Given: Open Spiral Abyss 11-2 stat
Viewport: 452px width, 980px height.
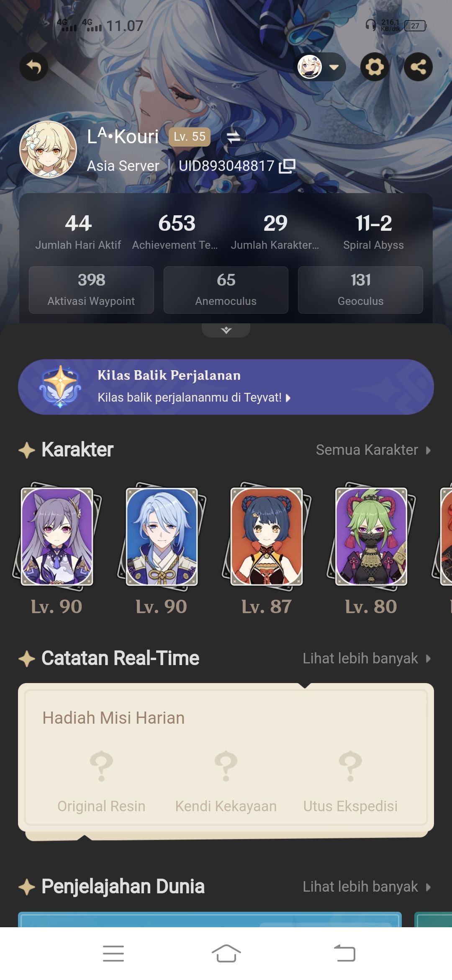Looking at the screenshot, I should tap(373, 232).
